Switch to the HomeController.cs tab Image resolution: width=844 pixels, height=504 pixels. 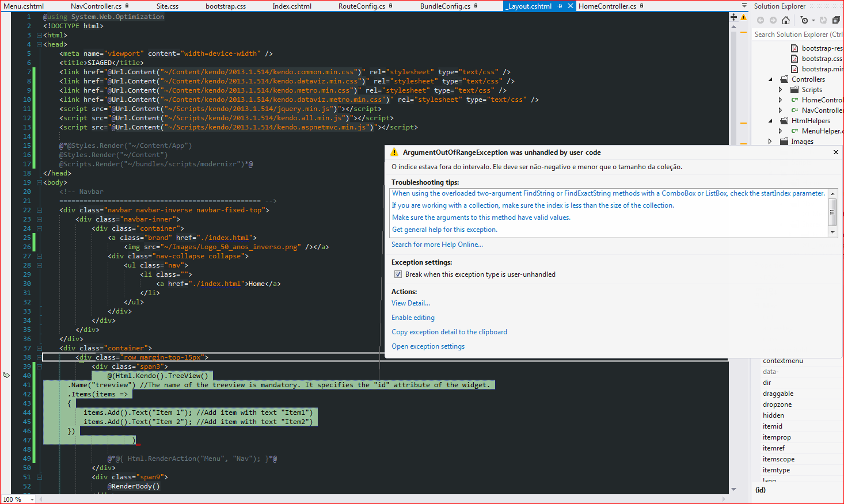point(607,6)
